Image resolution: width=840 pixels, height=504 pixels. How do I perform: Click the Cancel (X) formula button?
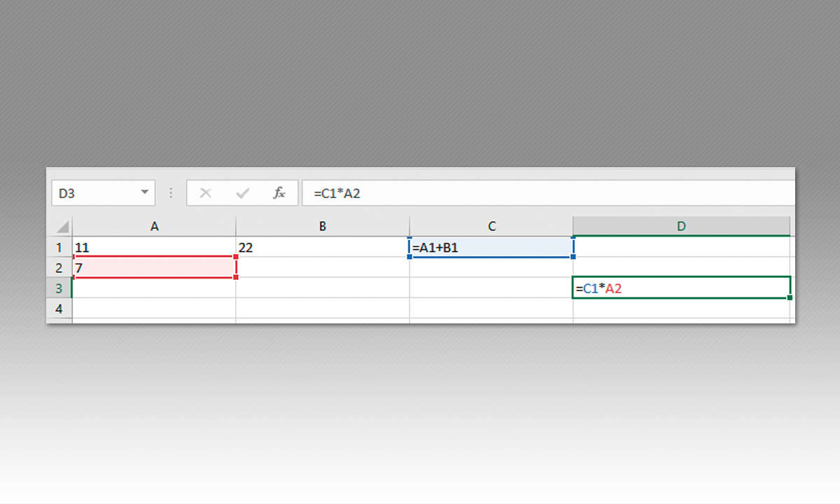(x=205, y=193)
